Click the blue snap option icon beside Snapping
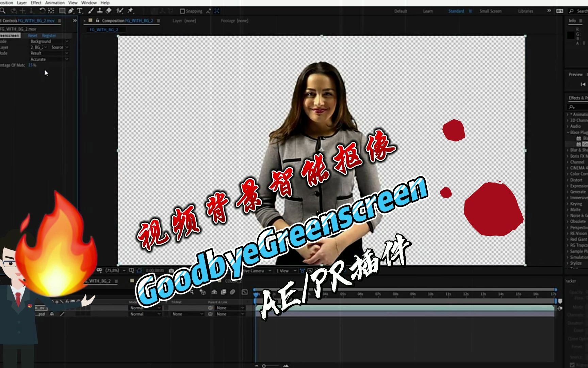The width and height of the screenshot is (588, 368). 217,11
